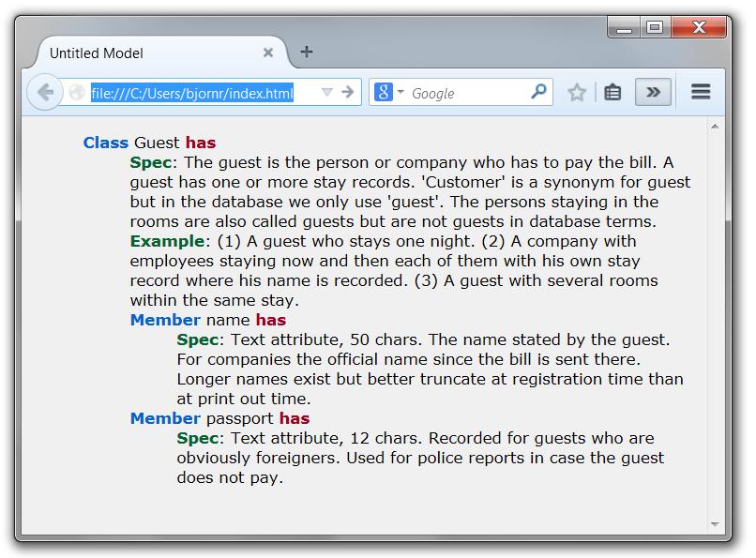Screen dimensions: 756x558
Task: Maximize the browser window
Action: pyautogui.click(x=655, y=27)
